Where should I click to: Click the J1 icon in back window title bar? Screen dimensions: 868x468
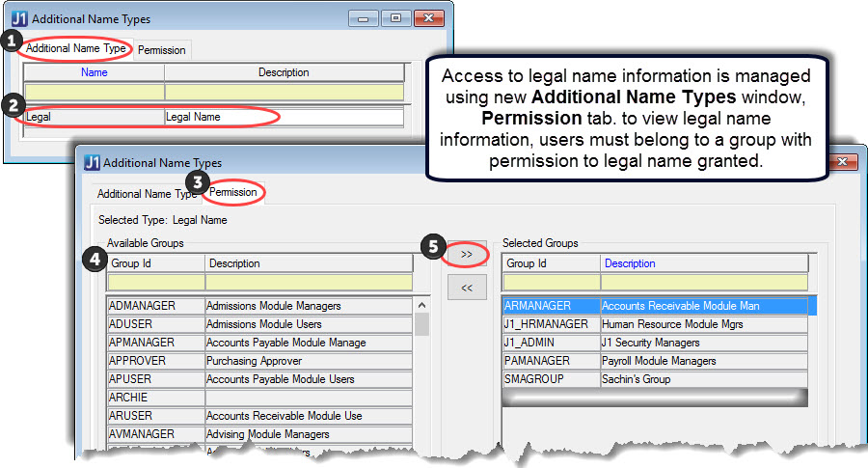coord(19,19)
